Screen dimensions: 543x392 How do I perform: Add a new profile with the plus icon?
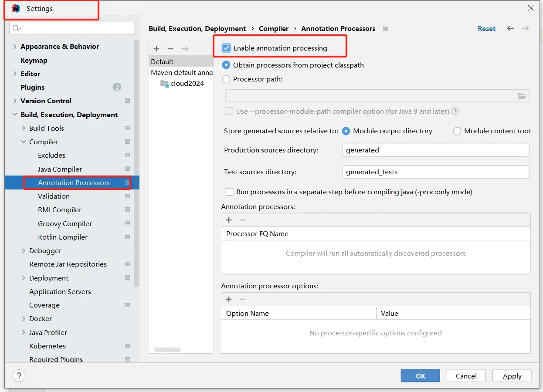click(156, 49)
